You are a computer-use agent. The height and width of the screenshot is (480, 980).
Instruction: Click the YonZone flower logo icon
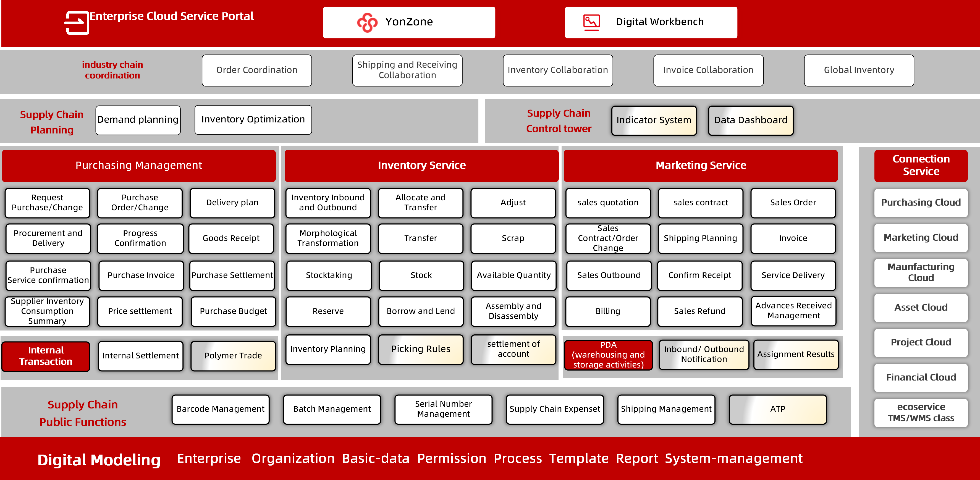coord(367,22)
